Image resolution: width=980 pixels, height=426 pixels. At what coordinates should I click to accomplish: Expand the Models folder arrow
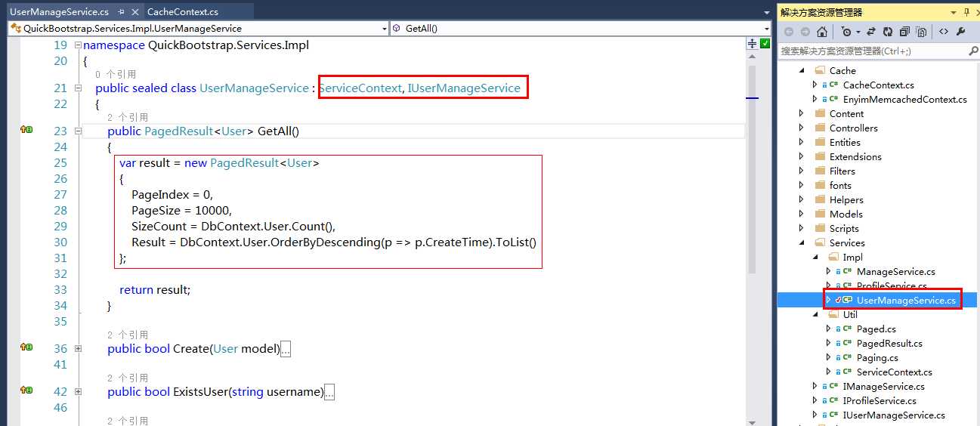[x=802, y=214]
